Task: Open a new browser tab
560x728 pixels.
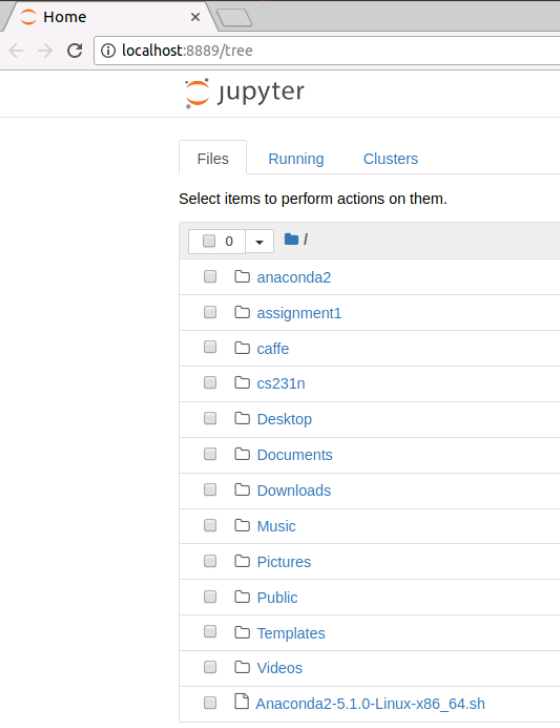Action: 234,18
